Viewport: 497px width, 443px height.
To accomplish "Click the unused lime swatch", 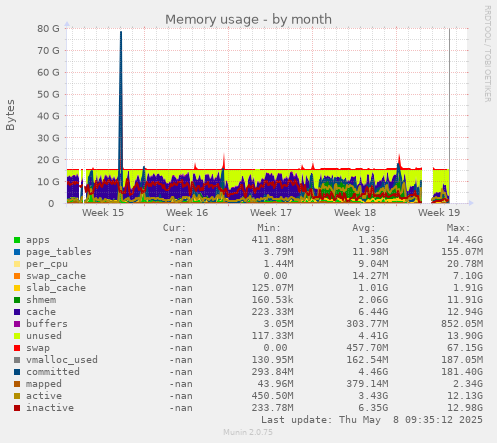I will (x=17, y=336).
